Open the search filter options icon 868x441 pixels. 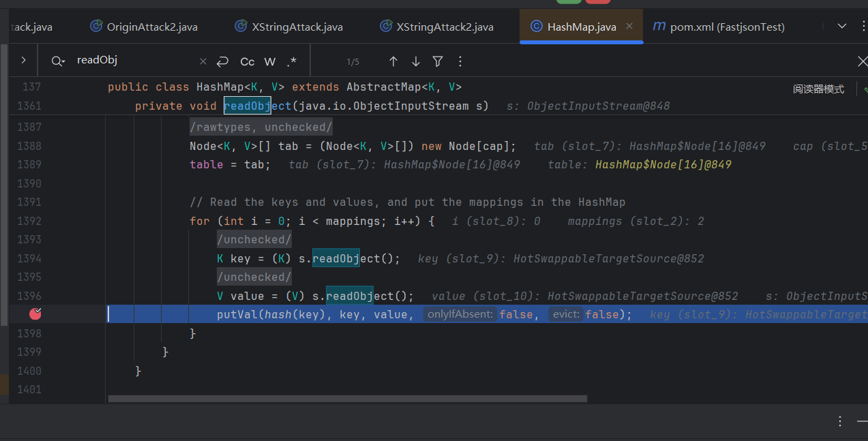[x=438, y=61]
